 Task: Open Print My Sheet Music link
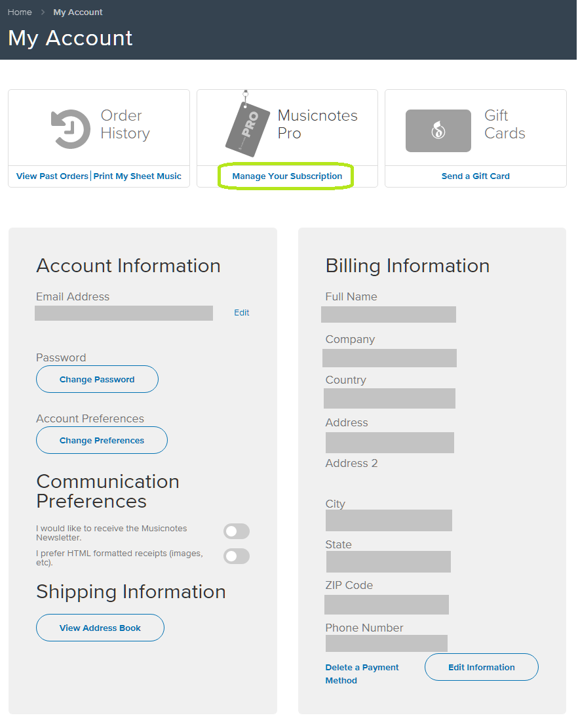tap(138, 176)
